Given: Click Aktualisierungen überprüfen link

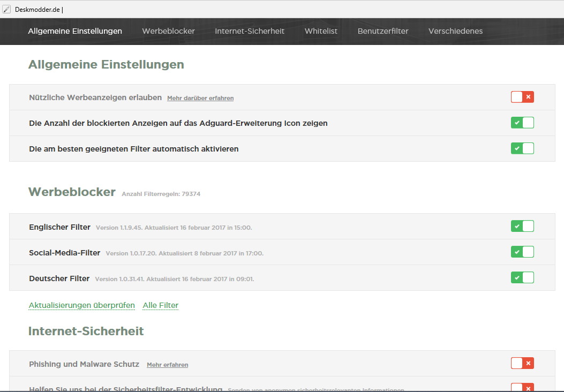Looking at the screenshot, I should click(81, 305).
